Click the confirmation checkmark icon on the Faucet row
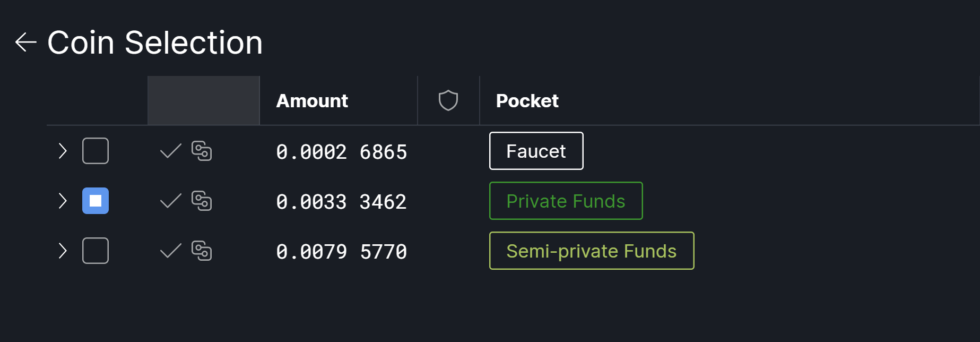 tap(170, 151)
